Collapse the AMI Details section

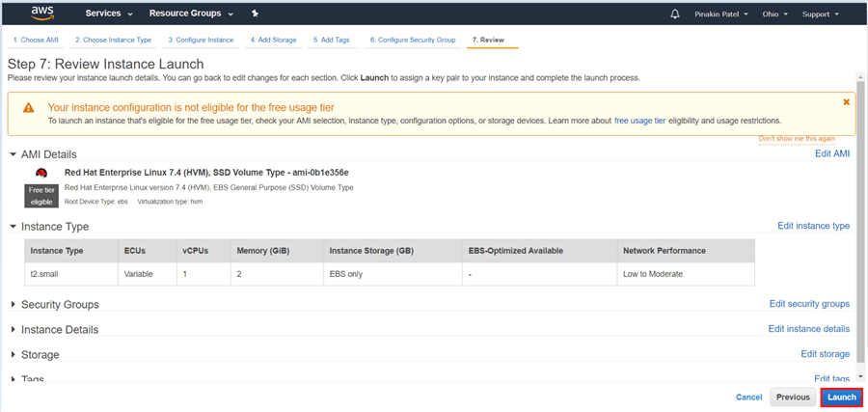pos(14,154)
